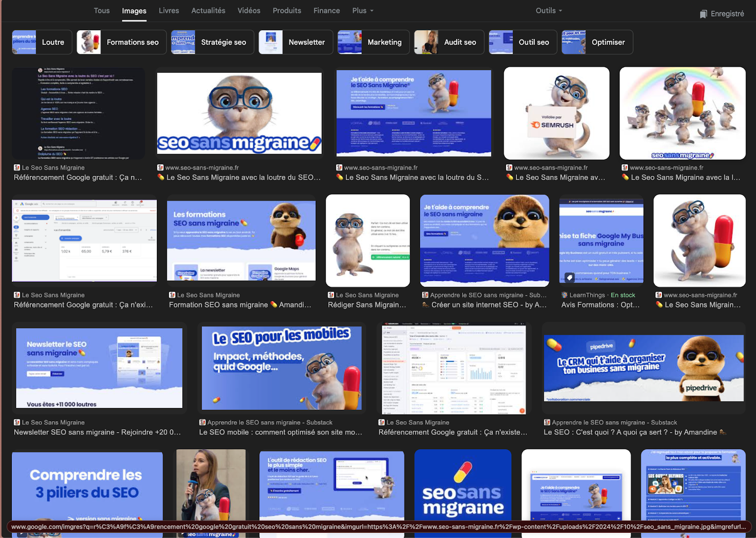The image size is (756, 538).
Task: Click the LearnThings source favicon
Action: 564,295
